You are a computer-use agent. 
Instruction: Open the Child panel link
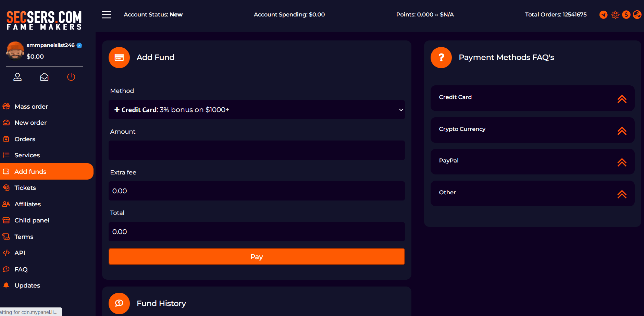[x=32, y=220]
